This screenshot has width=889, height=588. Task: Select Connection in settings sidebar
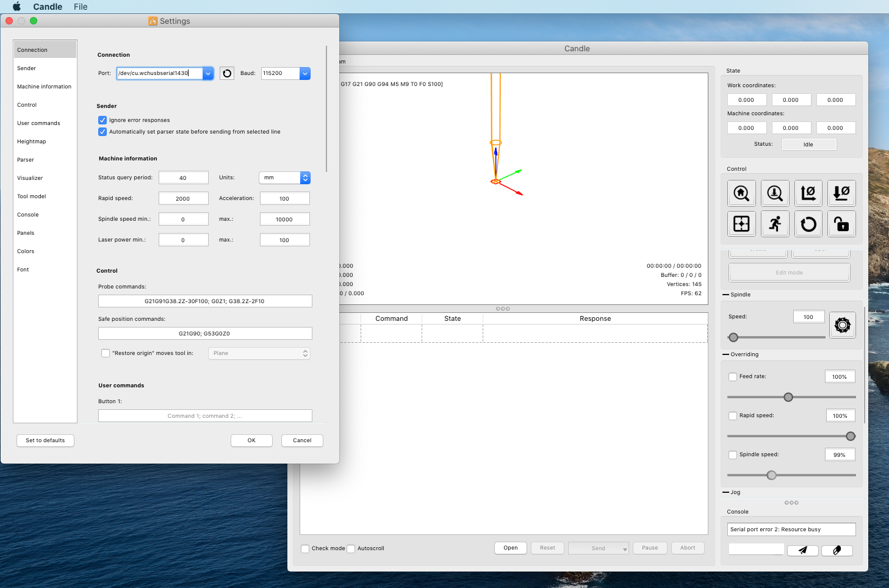45,50
